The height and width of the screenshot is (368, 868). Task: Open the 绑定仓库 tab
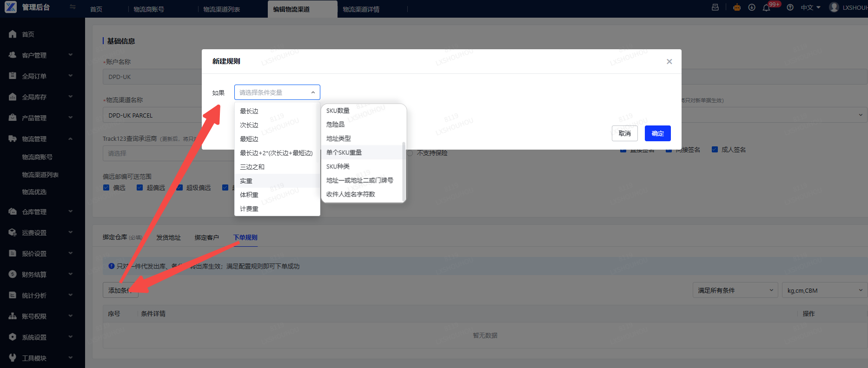click(122, 237)
